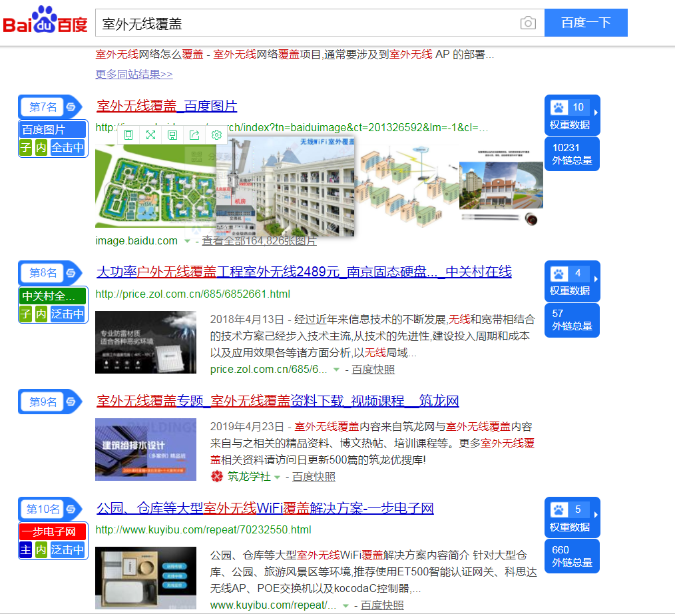Click the www.kuyibu.com/repeat/70232550.html URL
This screenshot has height=616, width=675.
[x=203, y=529]
